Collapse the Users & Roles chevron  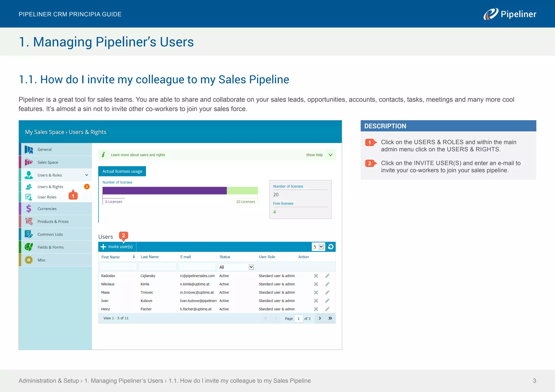[x=86, y=175]
